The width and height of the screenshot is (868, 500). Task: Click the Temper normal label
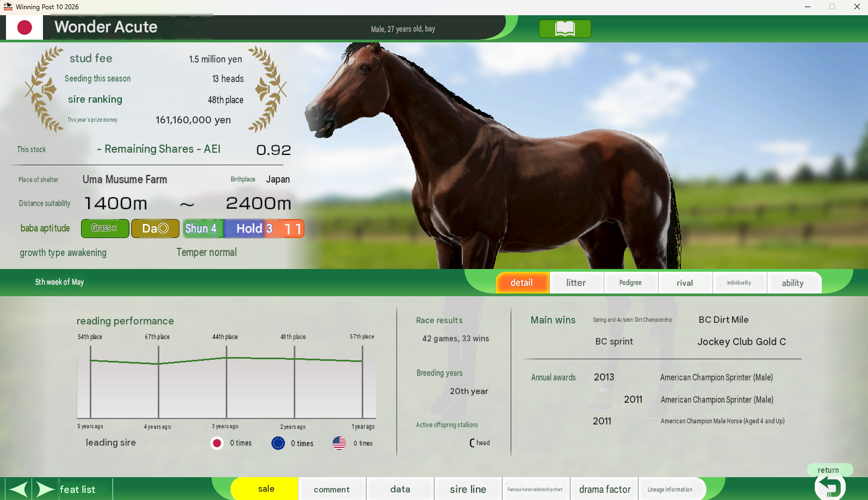pyautogui.click(x=207, y=252)
